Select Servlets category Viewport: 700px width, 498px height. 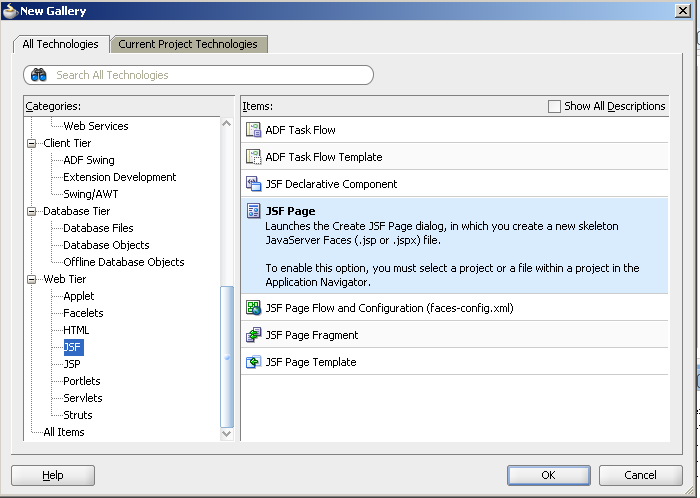(83, 398)
